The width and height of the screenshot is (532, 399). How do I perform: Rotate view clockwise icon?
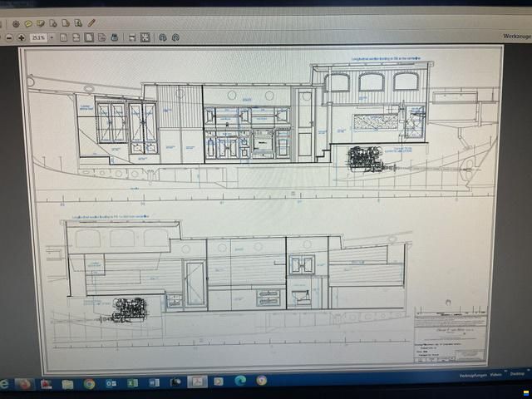pyautogui.click(x=175, y=37)
